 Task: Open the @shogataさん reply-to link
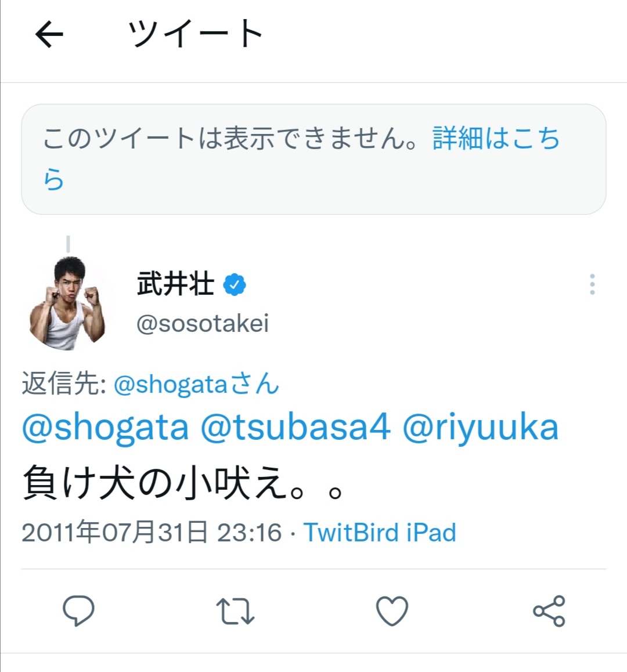pos(196,384)
